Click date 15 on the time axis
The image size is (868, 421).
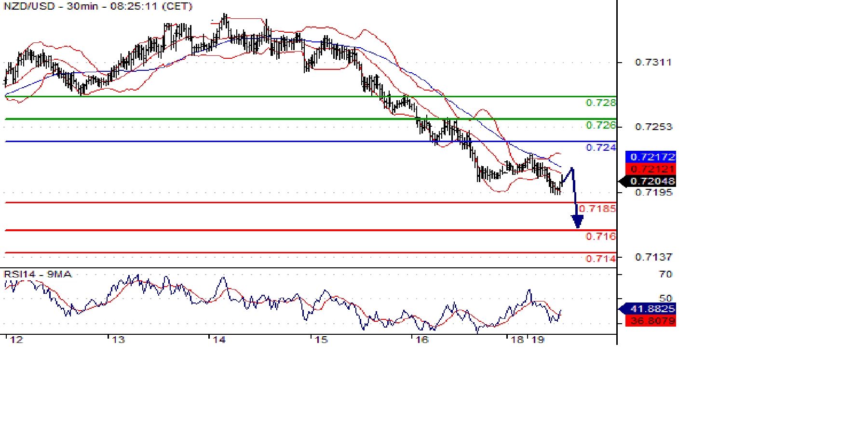click(321, 340)
